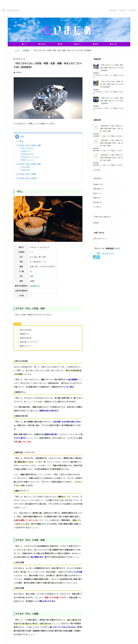Jump to contents subentry 面倒見がいい

27,151
